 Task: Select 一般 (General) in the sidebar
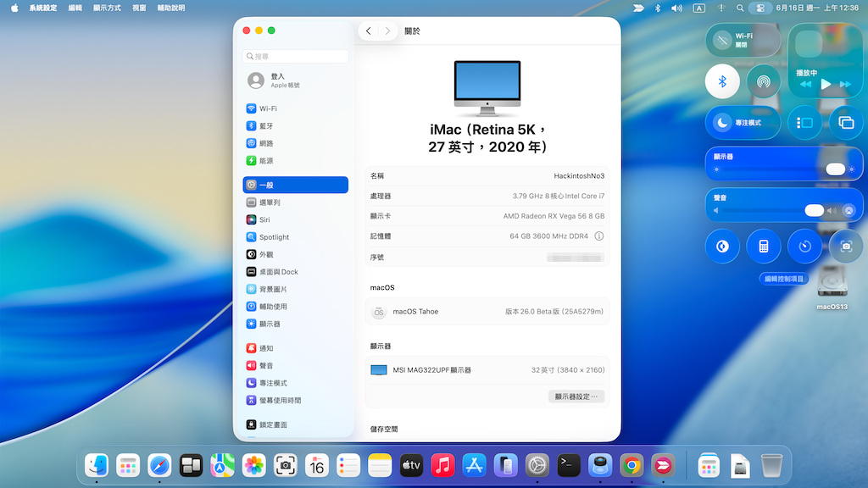coord(295,185)
